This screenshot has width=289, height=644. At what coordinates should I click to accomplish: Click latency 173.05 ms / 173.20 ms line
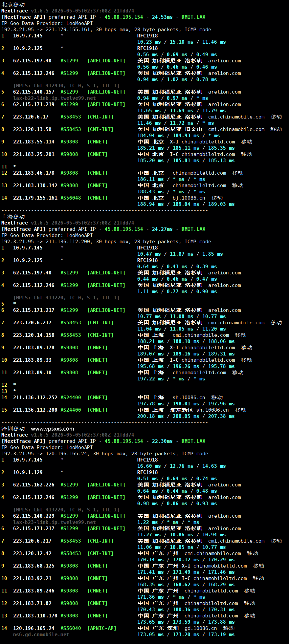click(186, 634)
